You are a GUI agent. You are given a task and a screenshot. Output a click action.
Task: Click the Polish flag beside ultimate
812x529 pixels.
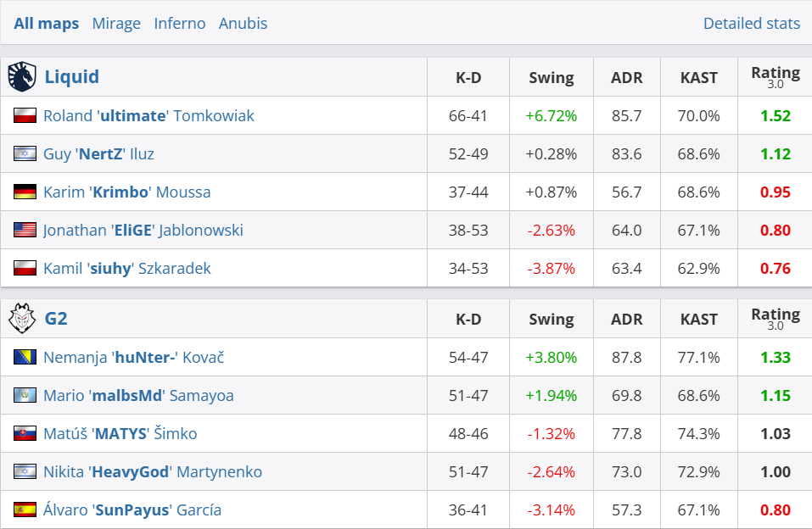(25, 115)
